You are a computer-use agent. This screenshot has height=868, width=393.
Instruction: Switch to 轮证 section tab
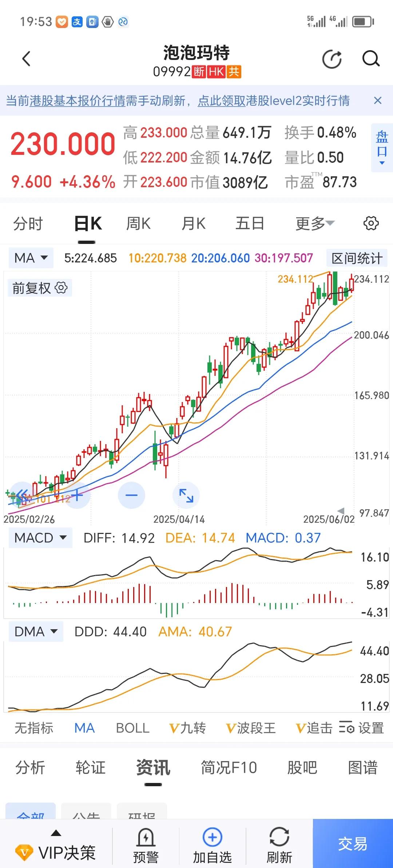pyautogui.click(x=90, y=768)
